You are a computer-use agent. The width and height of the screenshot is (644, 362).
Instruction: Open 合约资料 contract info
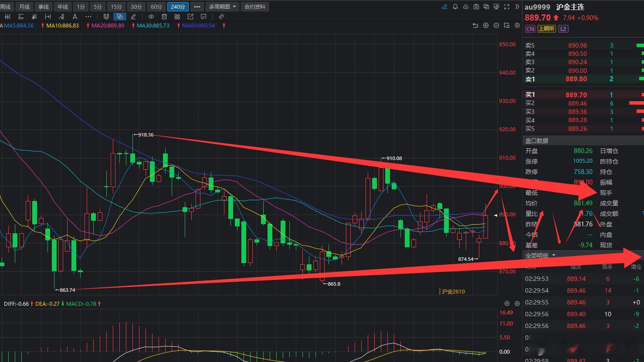click(255, 7)
